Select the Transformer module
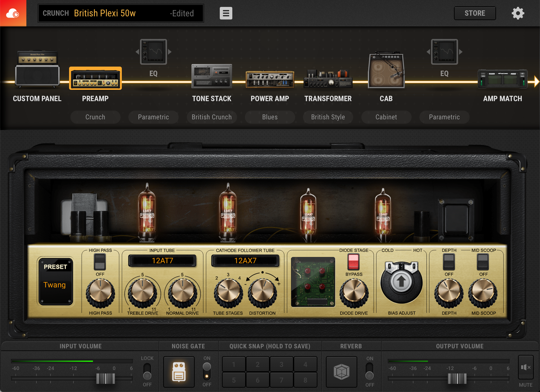 328,79
